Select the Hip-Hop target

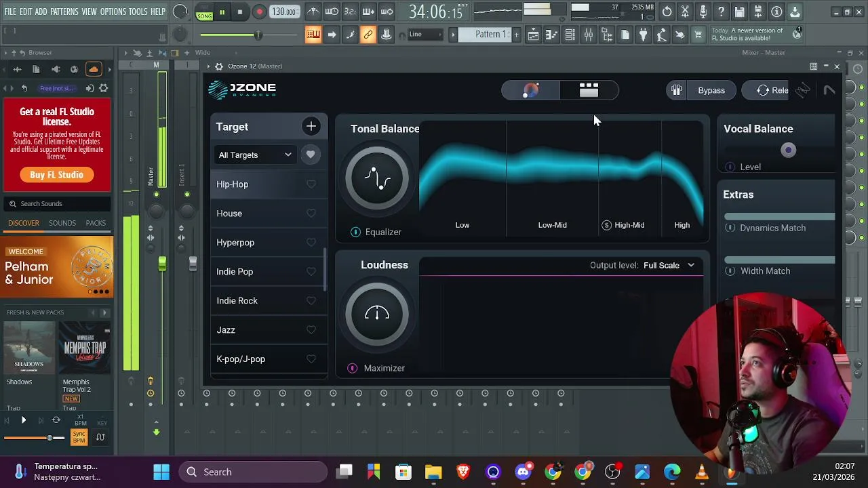[x=269, y=184]
